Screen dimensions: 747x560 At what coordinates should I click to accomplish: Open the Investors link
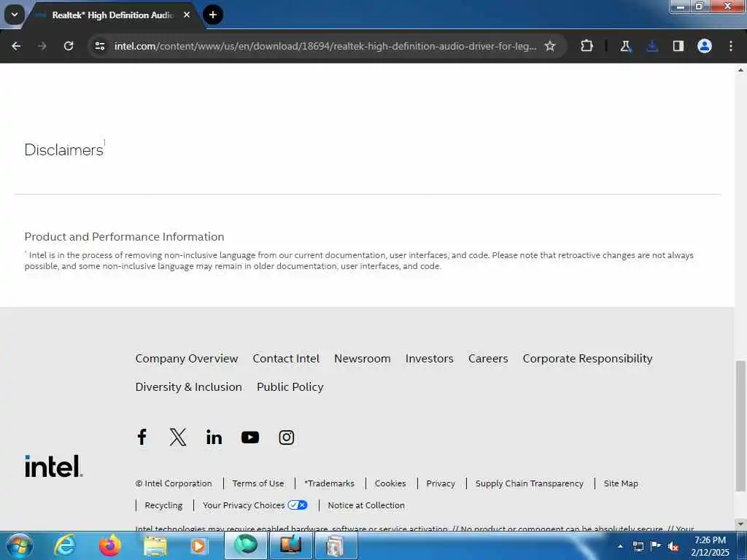(429, 359)
